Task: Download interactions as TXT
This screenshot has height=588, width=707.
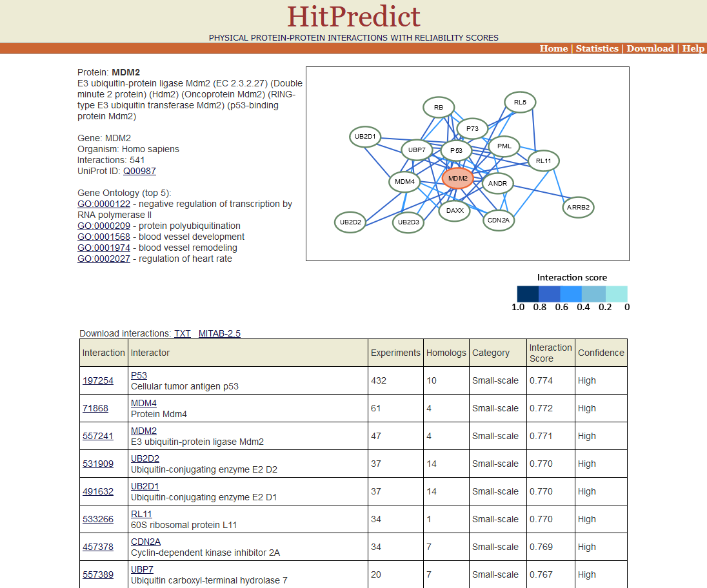Action: 182,333
